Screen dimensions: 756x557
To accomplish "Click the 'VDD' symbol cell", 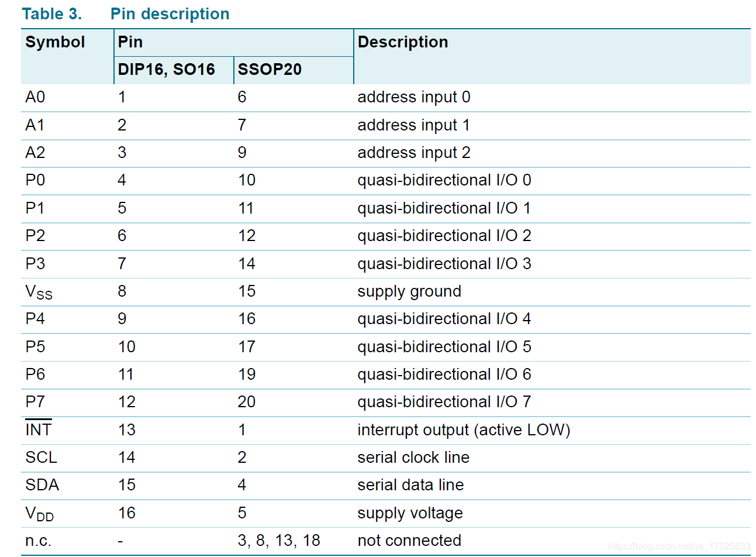I will coord(40,514).
